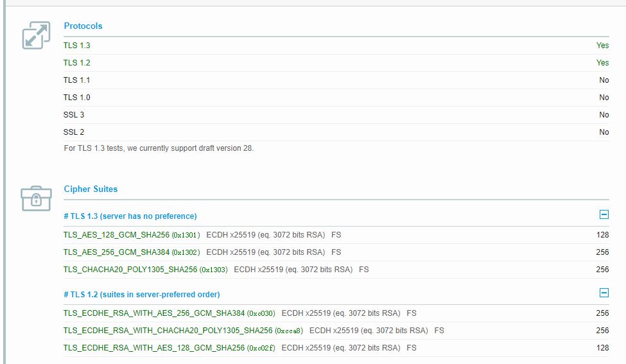The image size is (626, 364).
Task: Click the (0xc030) hex code
Action: [x=261, y=313]
